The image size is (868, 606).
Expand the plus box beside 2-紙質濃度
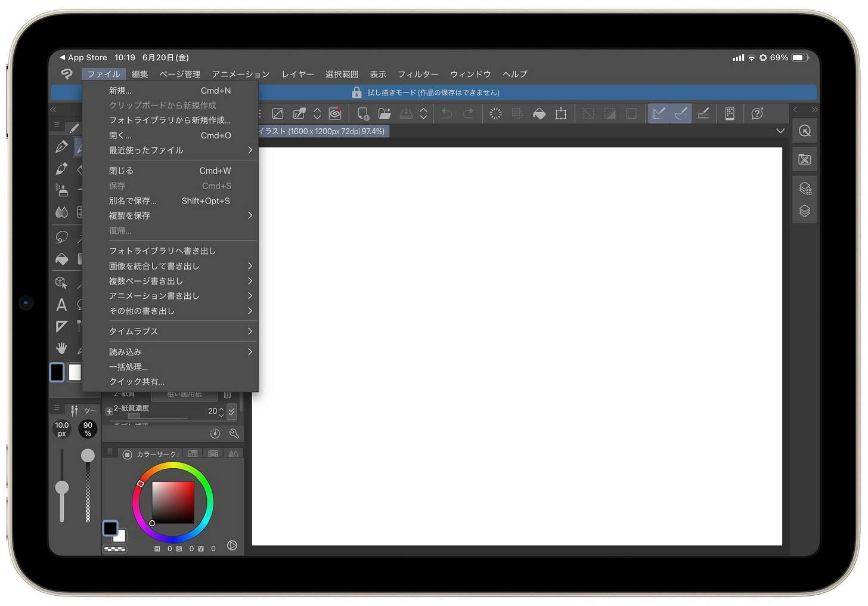tap(109, 411)
